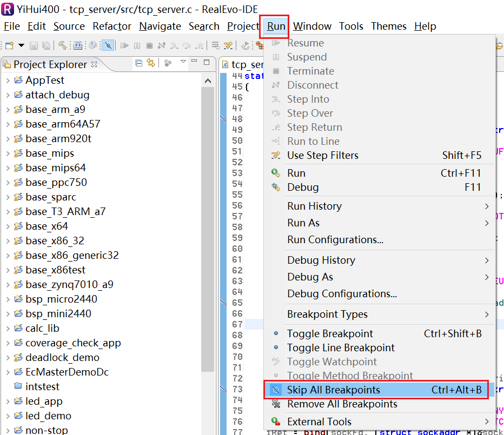Click the Save toolbar icon
This screenshot has width=504, height=435.
click(34, 45)
